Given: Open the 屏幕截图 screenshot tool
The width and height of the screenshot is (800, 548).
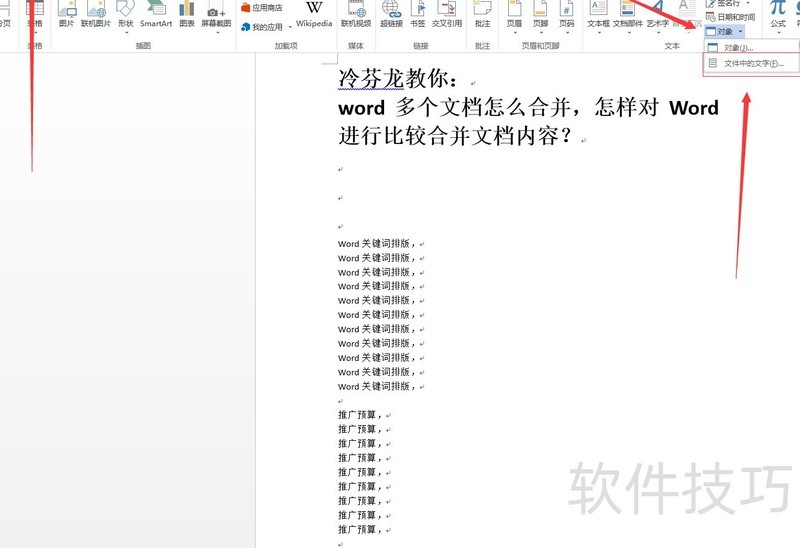Looking at the screenshot, I should [216, 15].
